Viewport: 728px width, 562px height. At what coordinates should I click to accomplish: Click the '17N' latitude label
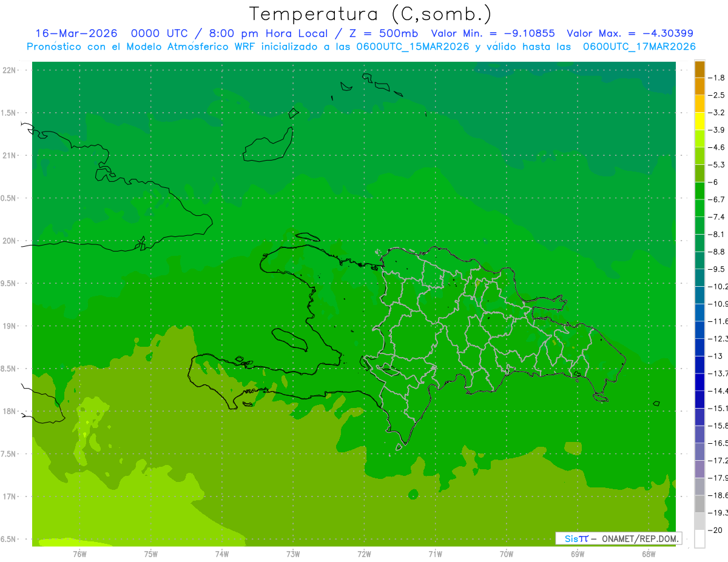coord(10,497)
